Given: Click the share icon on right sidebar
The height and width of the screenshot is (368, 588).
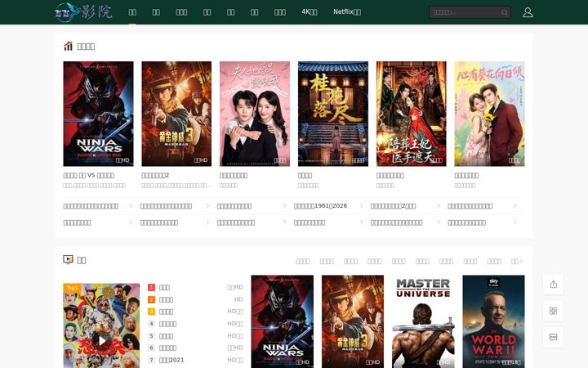Looking at the screenshot, I should (553, 285).
